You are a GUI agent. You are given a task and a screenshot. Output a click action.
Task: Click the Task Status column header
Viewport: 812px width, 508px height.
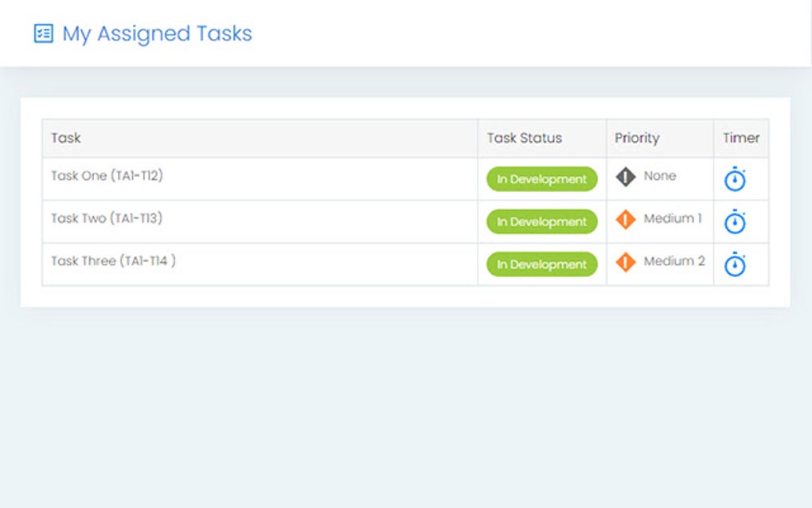[x=525, y=138]
